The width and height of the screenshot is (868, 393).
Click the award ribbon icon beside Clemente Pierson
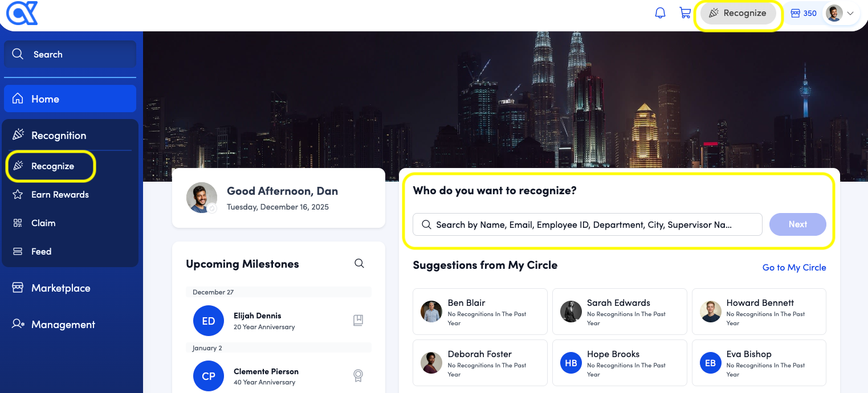pos(358,376)
